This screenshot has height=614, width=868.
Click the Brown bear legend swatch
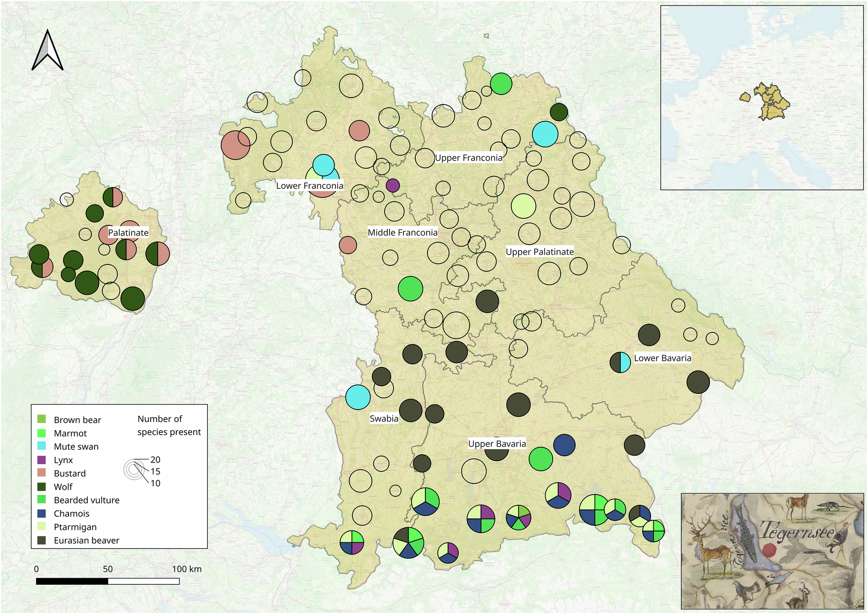pyautogui.click(x=42, y=419)
